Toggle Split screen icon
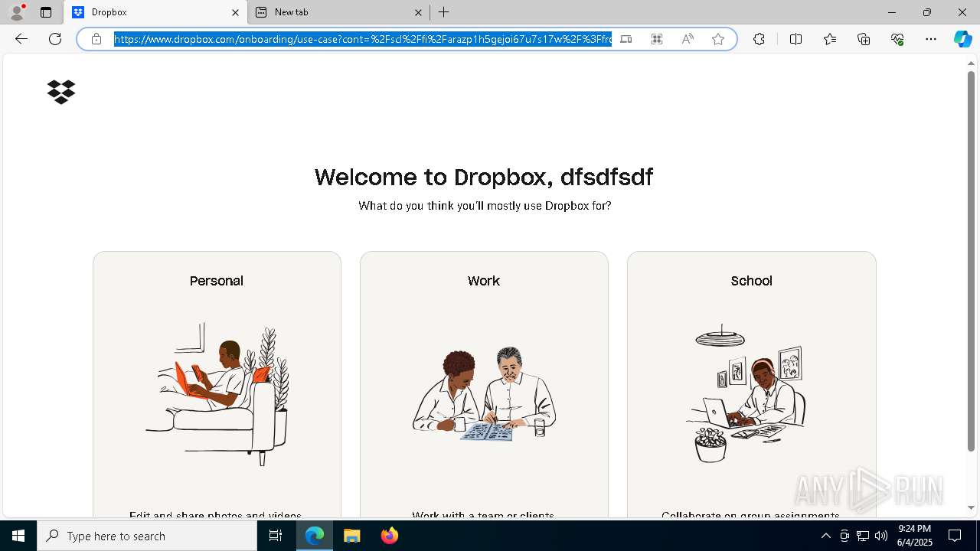The height and width of the screenshot is (551, 980). (795, 39)
